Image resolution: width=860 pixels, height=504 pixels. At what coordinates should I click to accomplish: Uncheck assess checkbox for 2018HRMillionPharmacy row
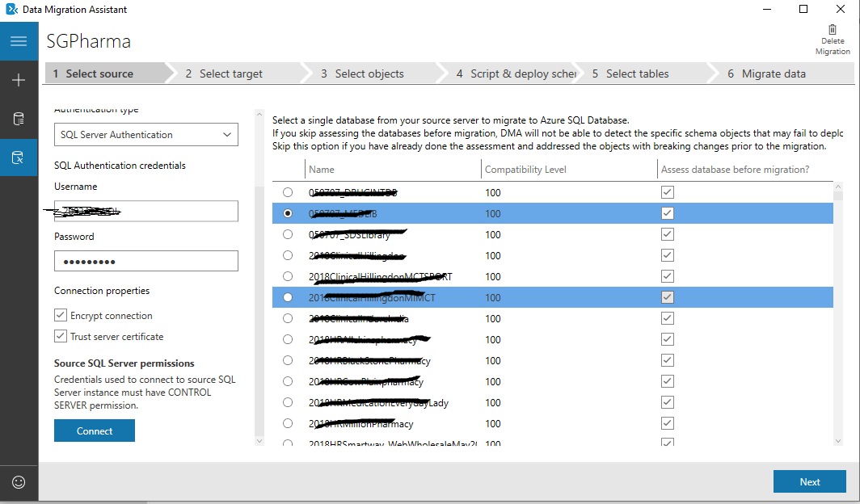(x=668, y=423)
